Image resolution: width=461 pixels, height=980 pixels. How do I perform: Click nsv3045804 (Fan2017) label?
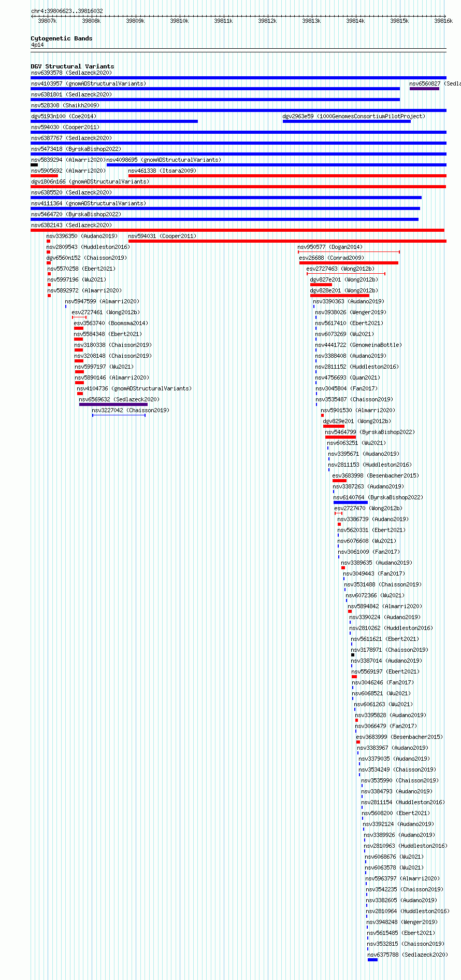(x=347, y=389)
